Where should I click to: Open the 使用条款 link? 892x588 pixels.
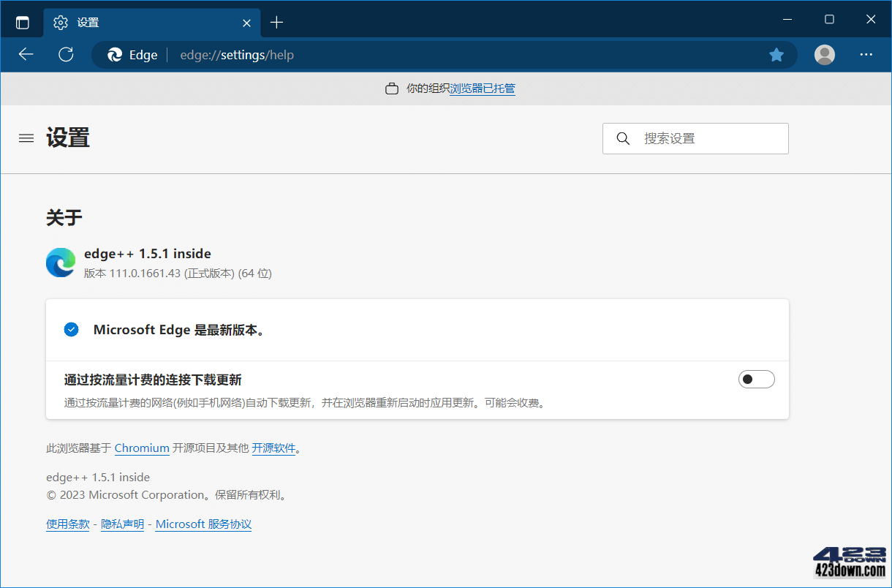(x=67, y=524)
